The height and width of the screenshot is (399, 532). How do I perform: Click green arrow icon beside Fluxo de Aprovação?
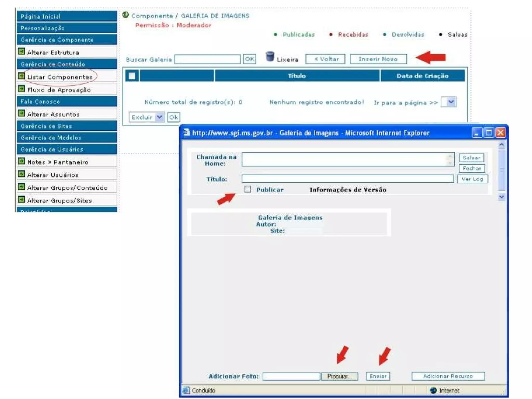(22, 89)
